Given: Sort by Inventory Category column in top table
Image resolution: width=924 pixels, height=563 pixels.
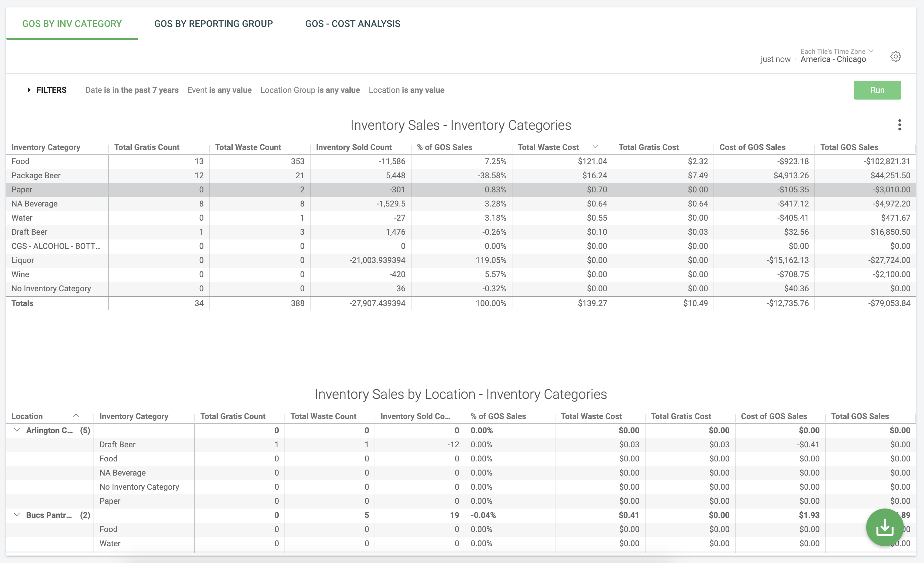Looking at the screenshot, I should 46,147.
